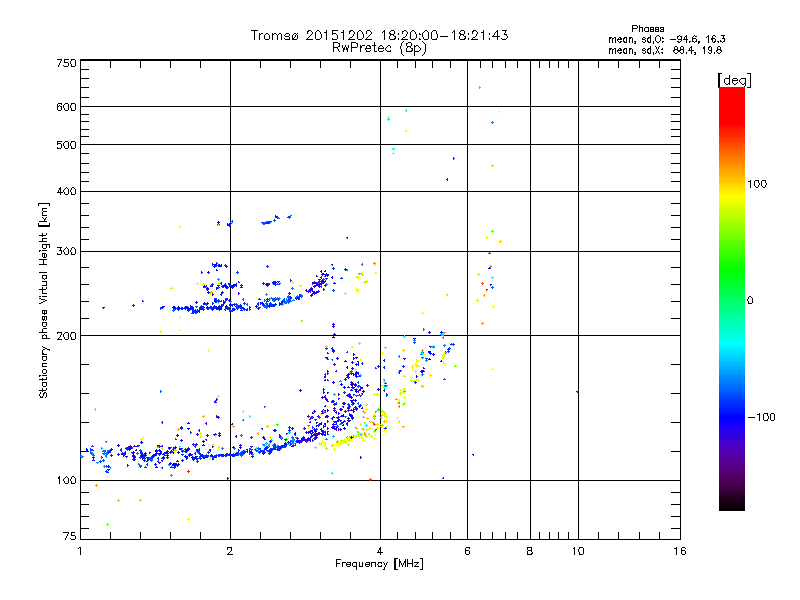Click the 'Phases' header text

point(647,29)
